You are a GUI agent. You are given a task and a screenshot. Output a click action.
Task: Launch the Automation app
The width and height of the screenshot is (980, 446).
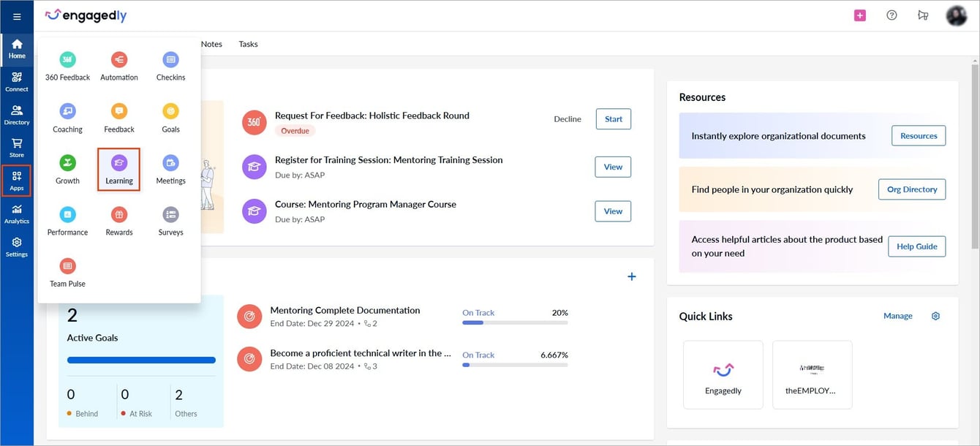[x=119, y=67]
